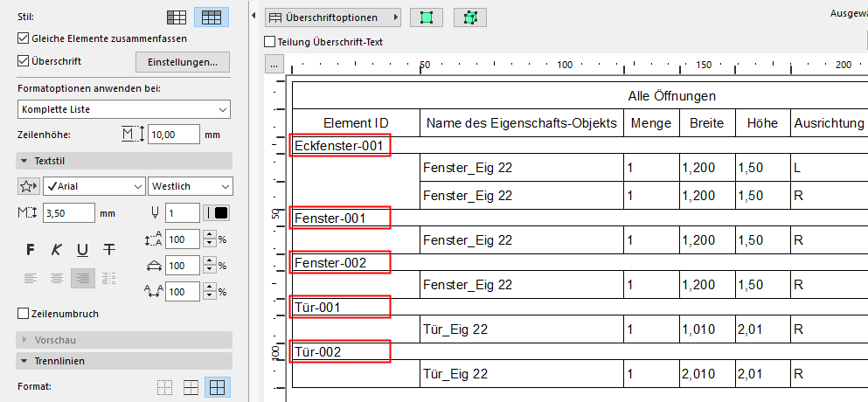Click the font size 3,50 field
Screen dimensions: 868x402
69,212
